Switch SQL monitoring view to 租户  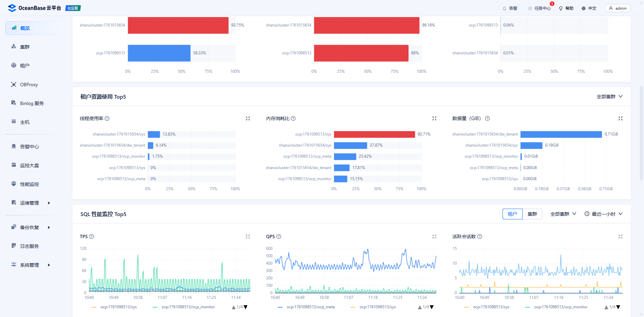(512, 214)
